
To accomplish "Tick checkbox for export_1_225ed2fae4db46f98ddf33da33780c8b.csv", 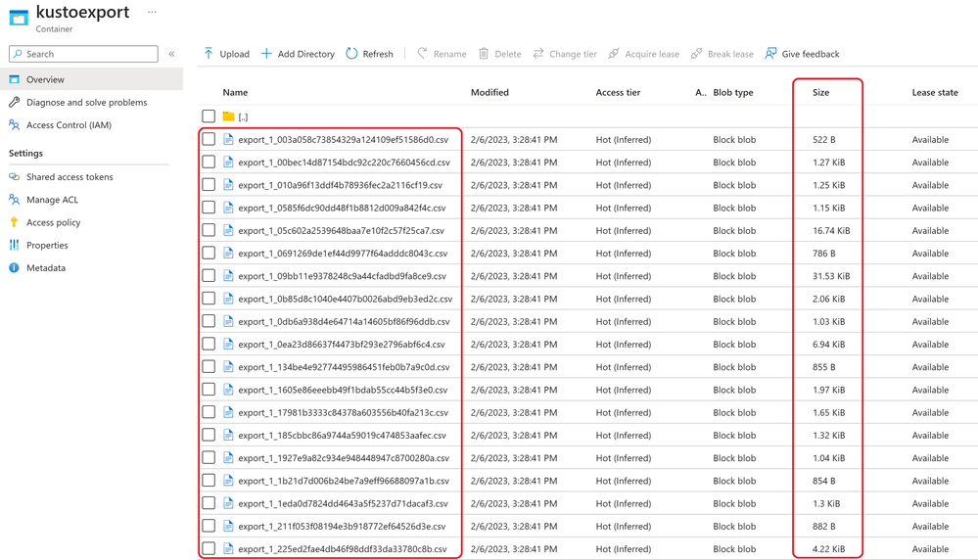I will (x=209, y=549).
